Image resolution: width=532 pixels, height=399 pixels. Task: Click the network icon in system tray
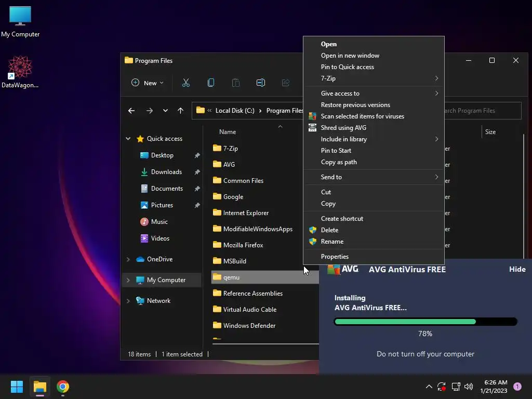click(x=456, y=387)
